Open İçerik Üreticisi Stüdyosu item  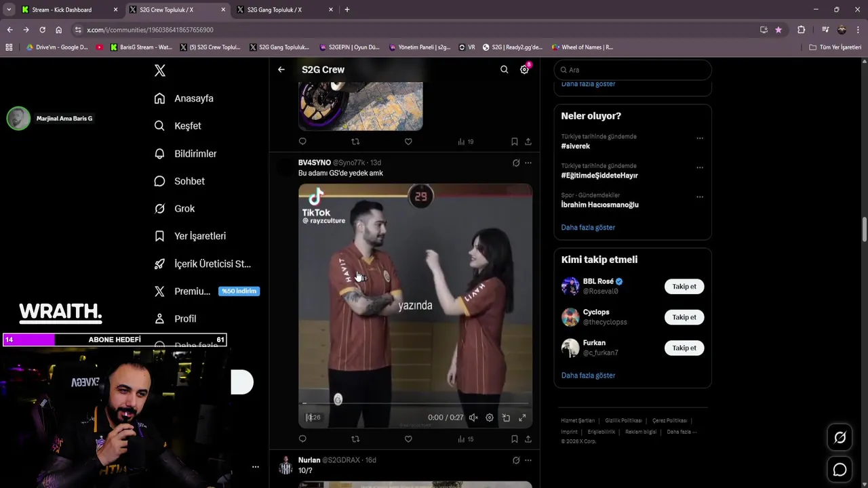(x=202, y=264)
